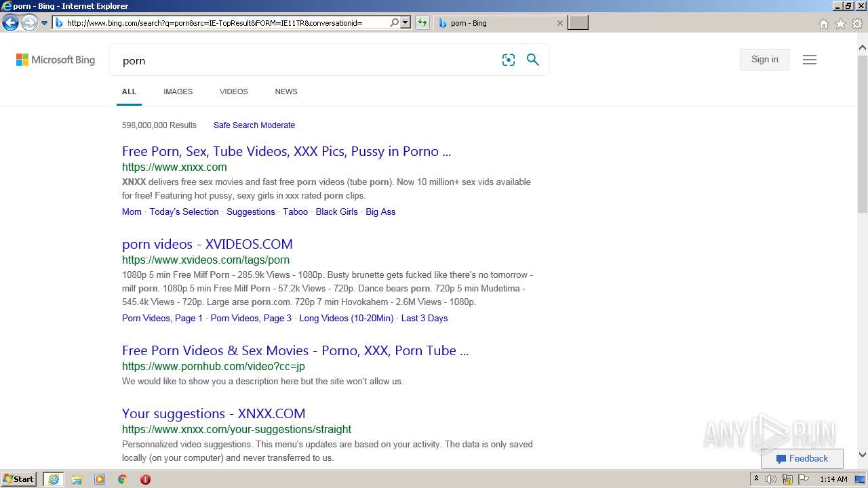Click the address bar search magnifier icon
The image size is (868, 488).
click(395, 23)
